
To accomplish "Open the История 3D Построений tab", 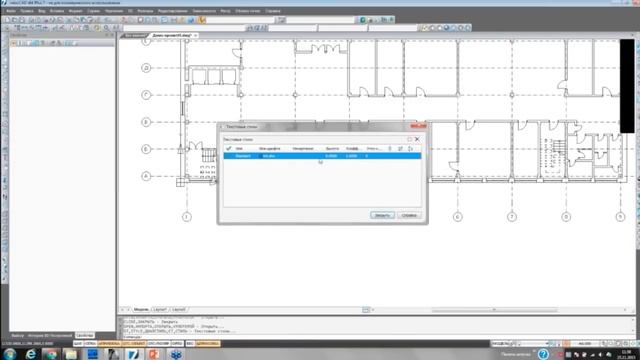I will pyautogui.click(x=50, y=336).
